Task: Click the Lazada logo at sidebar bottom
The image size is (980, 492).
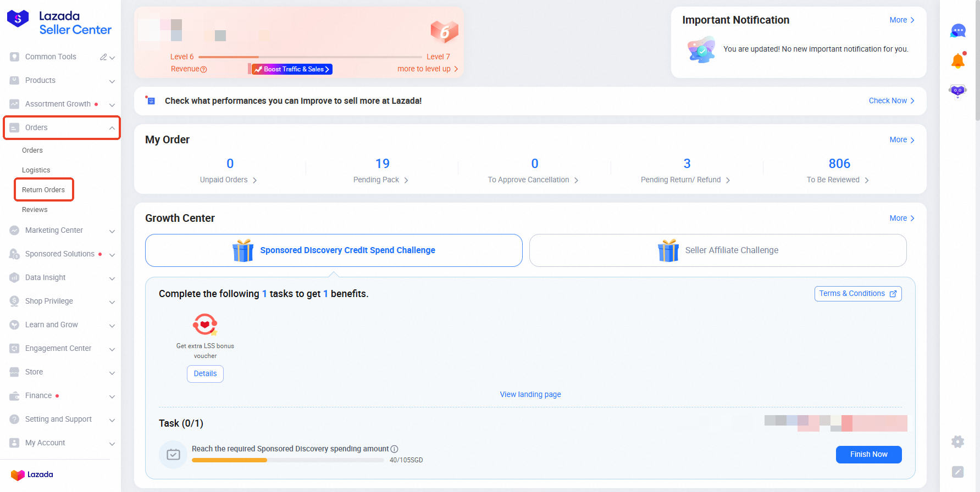Action: tap(32, 474)
